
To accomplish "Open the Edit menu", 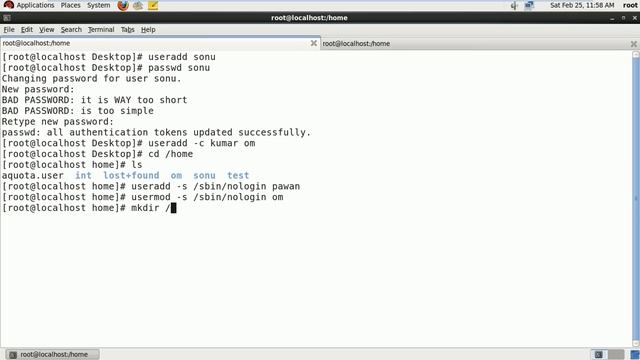I will click(x=27, y=30).
